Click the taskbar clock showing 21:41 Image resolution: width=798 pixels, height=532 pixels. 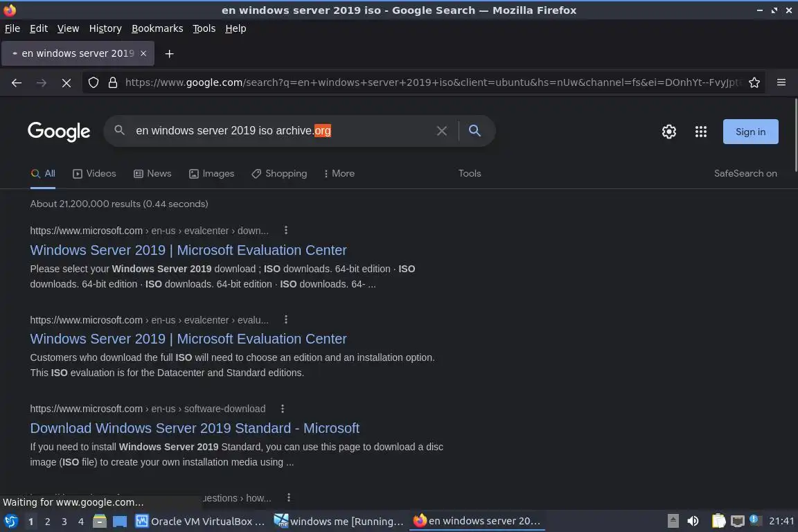(781, 521)
